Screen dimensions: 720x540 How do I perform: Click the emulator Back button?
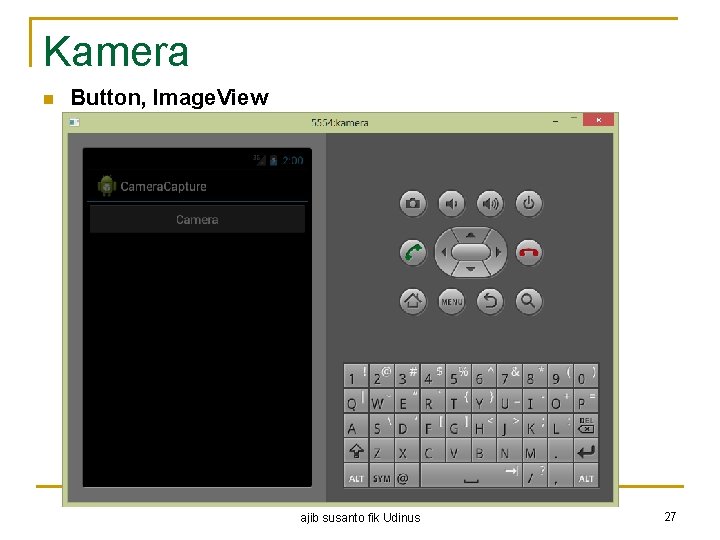coord(490,302)
